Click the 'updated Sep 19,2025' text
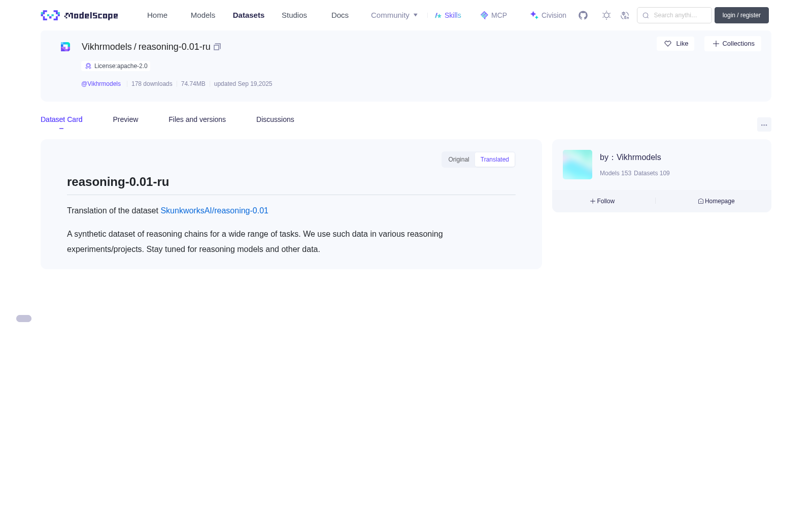Viewport: 812px width, 508px height. tap(243, 84)
